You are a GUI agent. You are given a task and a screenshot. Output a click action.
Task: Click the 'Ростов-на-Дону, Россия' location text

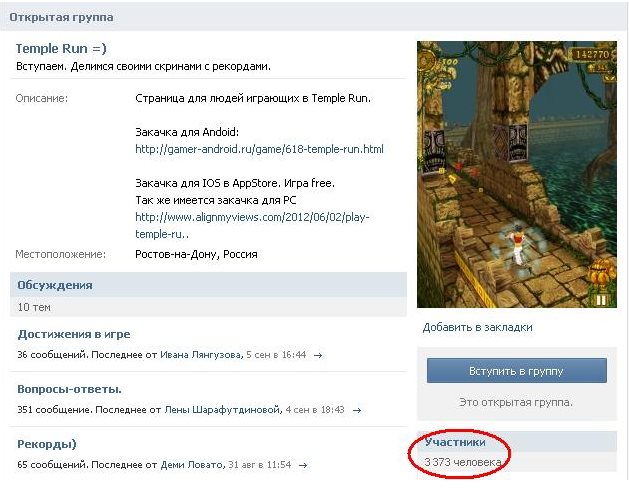point(196,254)
